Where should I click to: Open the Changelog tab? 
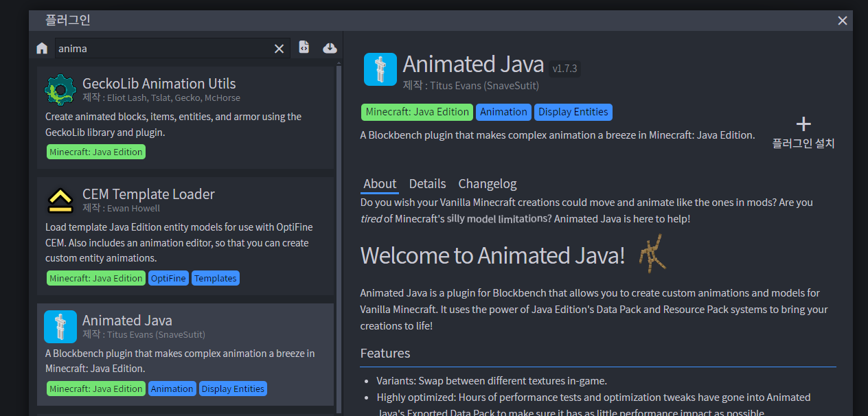(488, 184)
